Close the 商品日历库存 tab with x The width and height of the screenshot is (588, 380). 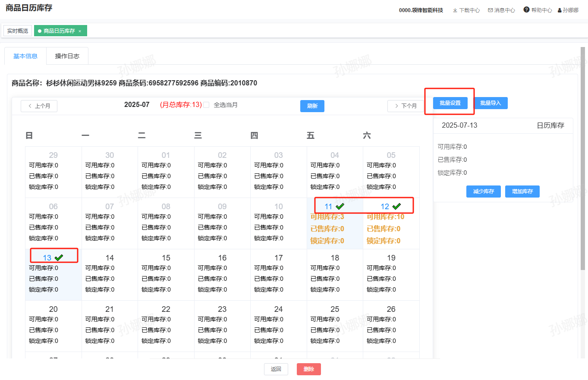(x=80, y=31)
